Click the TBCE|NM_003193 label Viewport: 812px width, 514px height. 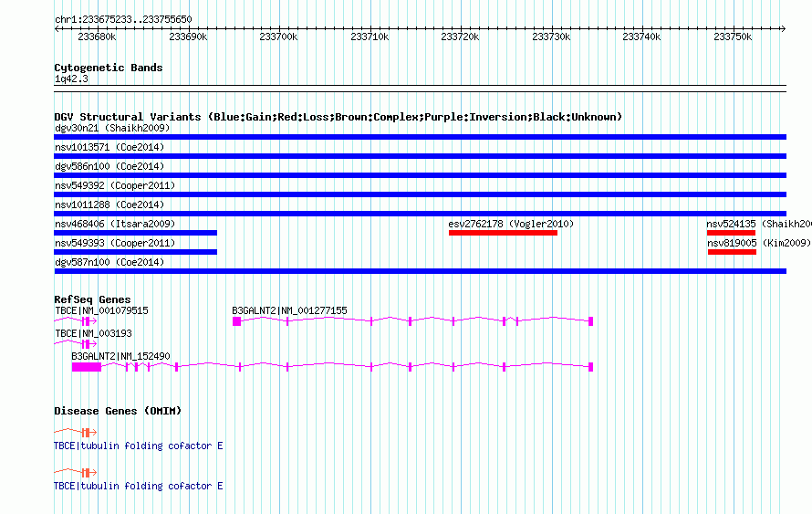pos(94,333)
